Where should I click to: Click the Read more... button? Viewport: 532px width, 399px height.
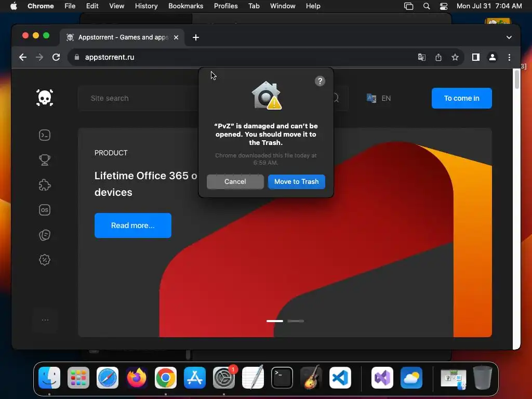[x=132, y=225]
